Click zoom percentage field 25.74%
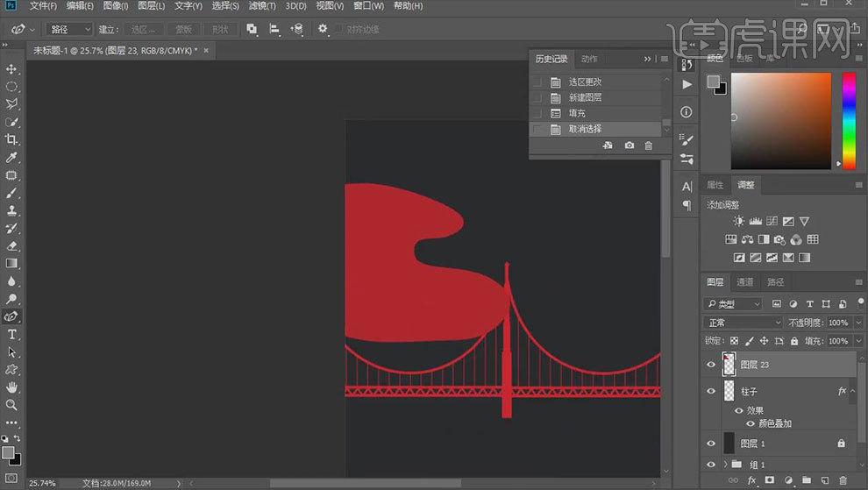 point(43,483)
